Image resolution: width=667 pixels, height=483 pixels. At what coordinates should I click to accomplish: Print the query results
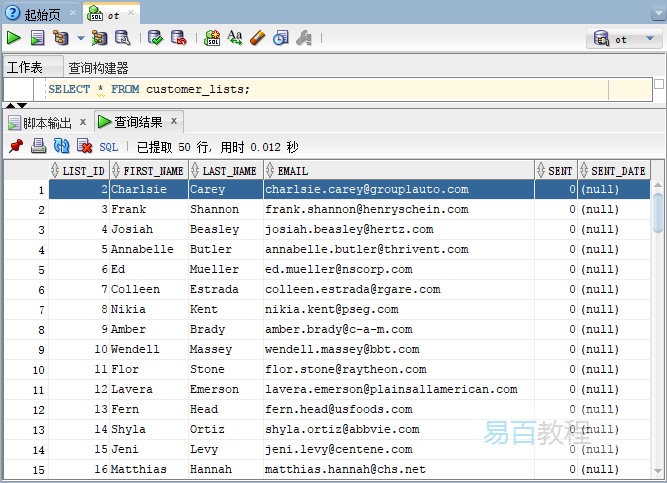click(38, 146)
